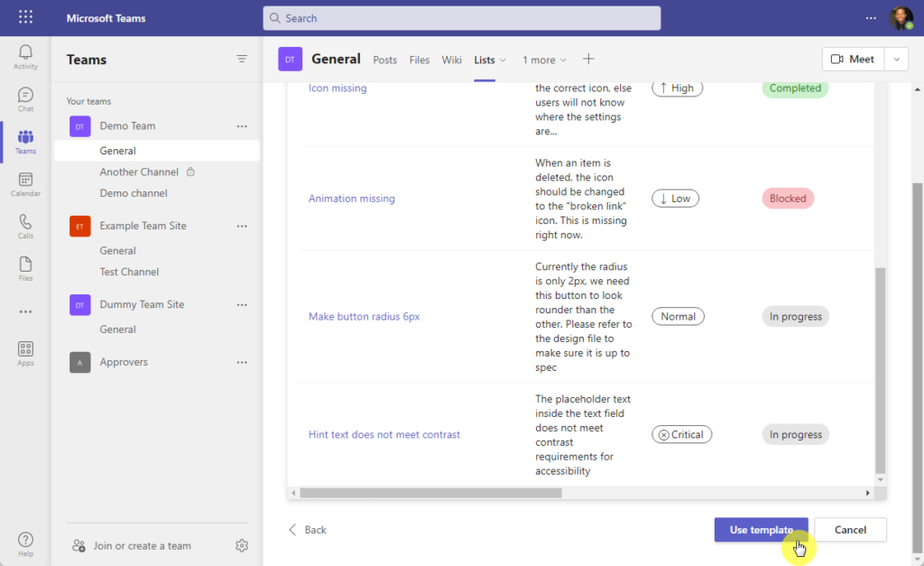Viewport: 924px width, 566px height.
Task: Click In progress badge for radius item
Action: [x=796, y=317]
